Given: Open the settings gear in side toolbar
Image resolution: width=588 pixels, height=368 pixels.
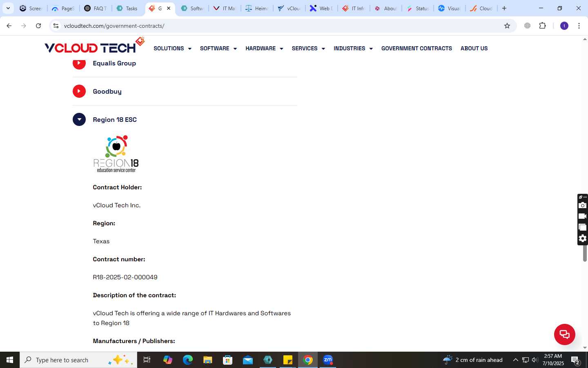Looking at the screenshot, I should 583,238.
